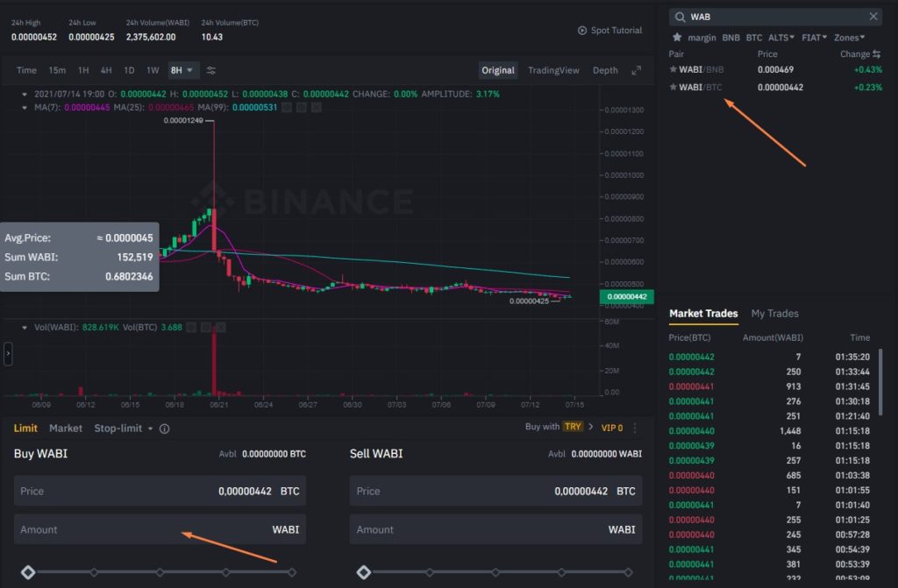
Task: Clear the WAB search text
Action: [873, 17]
